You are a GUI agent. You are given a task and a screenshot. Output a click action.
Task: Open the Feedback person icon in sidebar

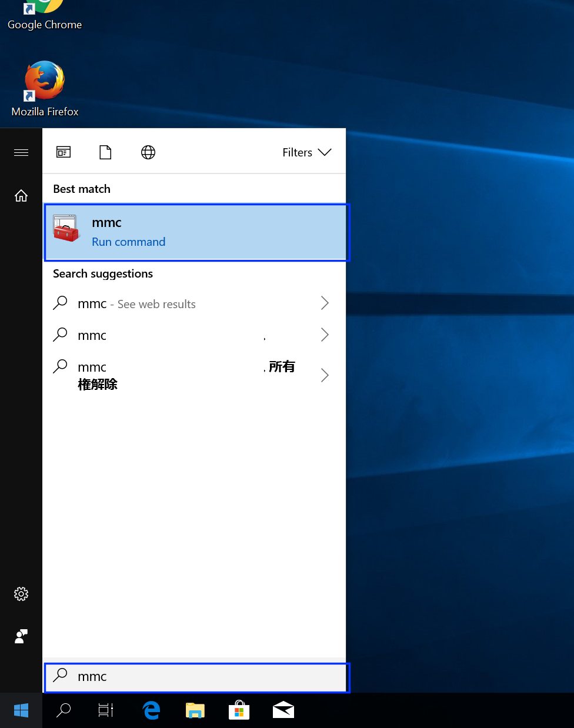[x=21, y=636]
